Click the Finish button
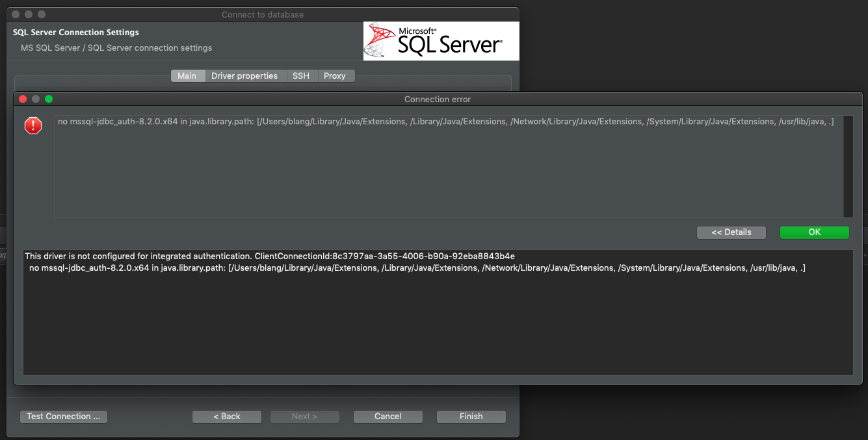The width and height of the screenshot is (868, 440). tap(471, 417)
